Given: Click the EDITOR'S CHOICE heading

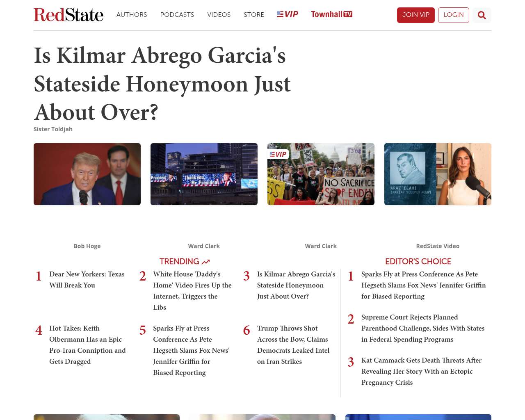Looking at the screenshot, I should point(418,261).
